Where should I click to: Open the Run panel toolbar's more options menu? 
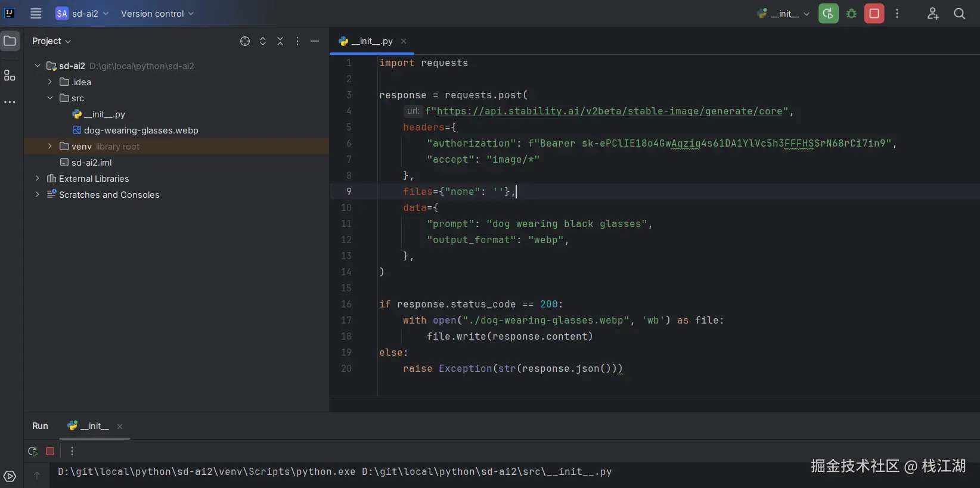pos(72,451)
